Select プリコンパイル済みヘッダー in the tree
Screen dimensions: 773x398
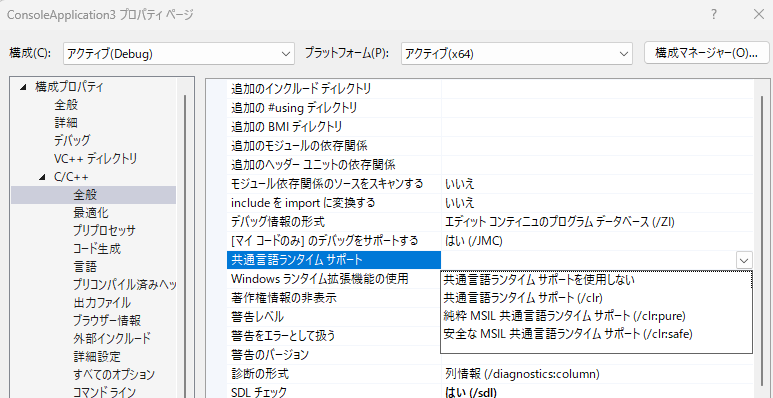pyautogui.click(x=125, y=285)
